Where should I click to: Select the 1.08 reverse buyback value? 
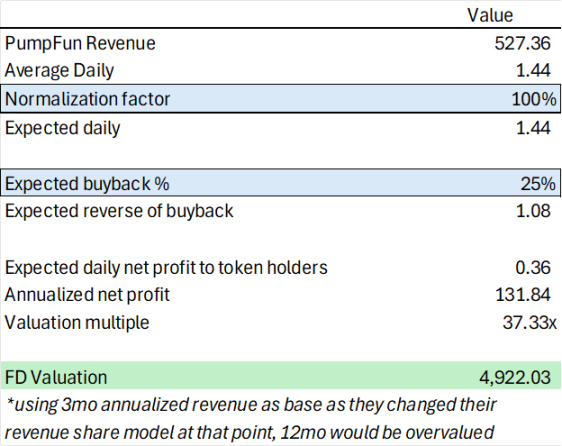(533, 211)
